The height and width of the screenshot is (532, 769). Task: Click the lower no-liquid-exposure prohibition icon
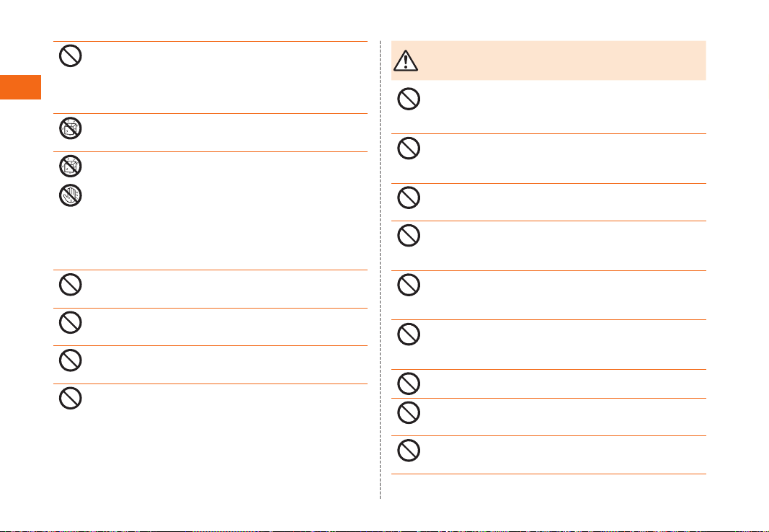[x=72, y=167]
